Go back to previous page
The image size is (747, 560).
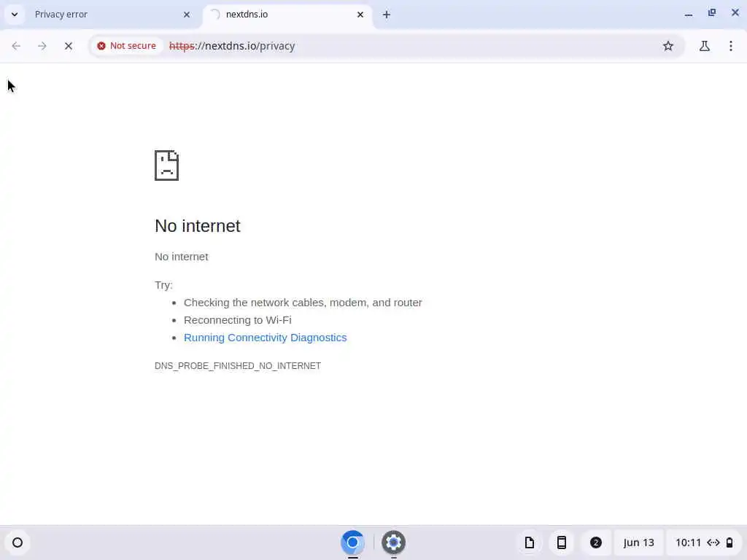click(16, 46)
